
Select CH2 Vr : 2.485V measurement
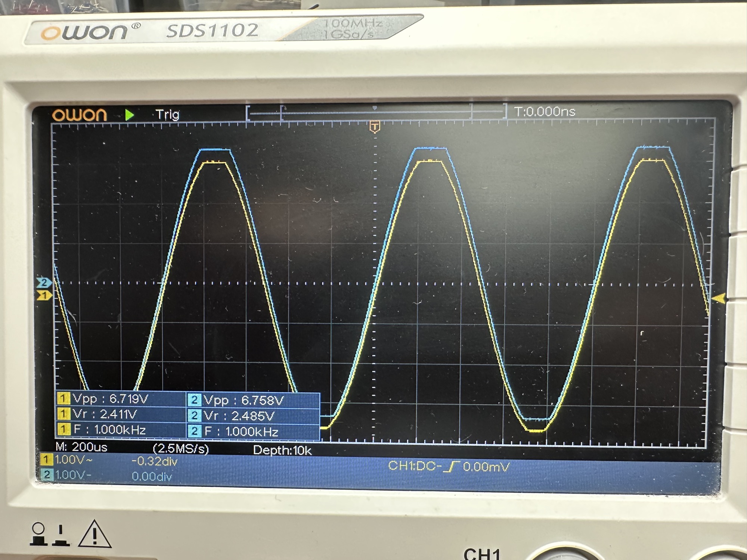(x=253, y=416)
